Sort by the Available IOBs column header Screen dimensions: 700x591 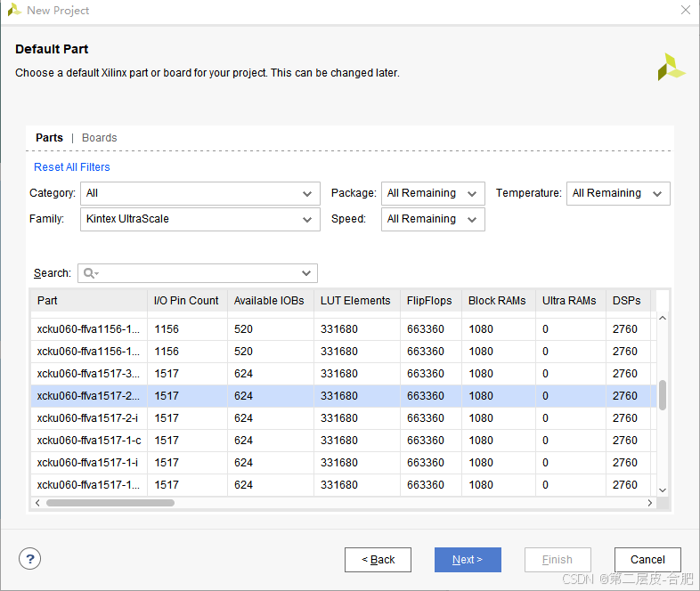click(x=271, y=301)
